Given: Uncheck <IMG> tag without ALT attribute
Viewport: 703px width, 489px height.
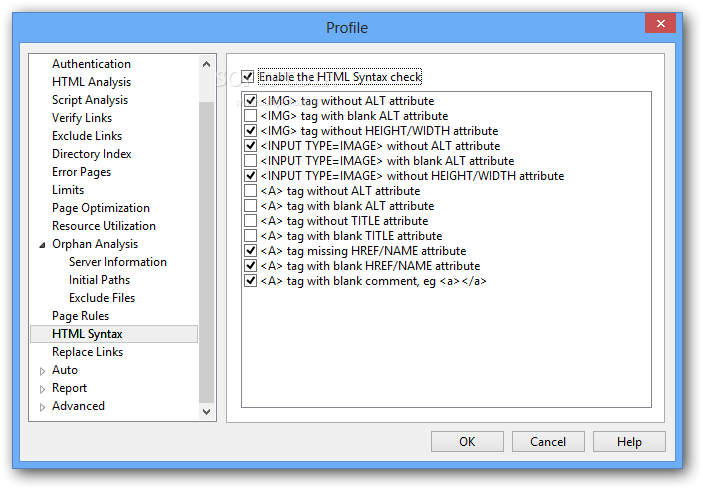Looking at the screenshot, I should (x=250, y=101).
